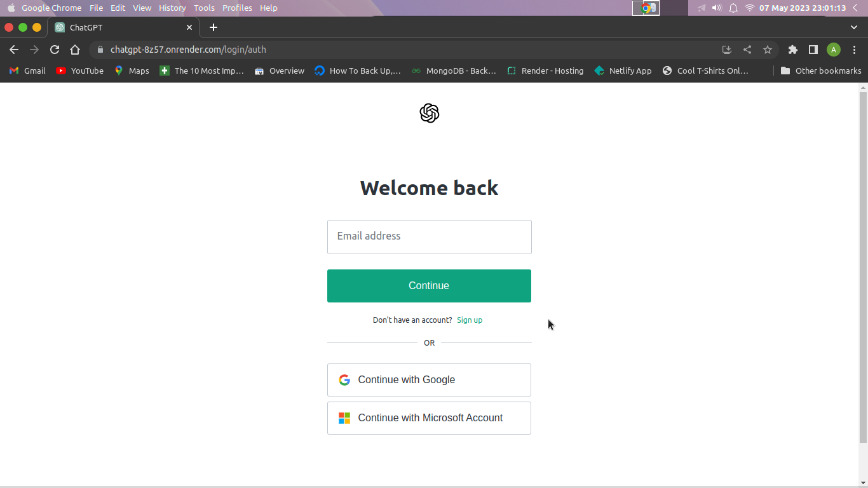Open the MongoDB - Back... bookmark

click(x=454, y=71)
